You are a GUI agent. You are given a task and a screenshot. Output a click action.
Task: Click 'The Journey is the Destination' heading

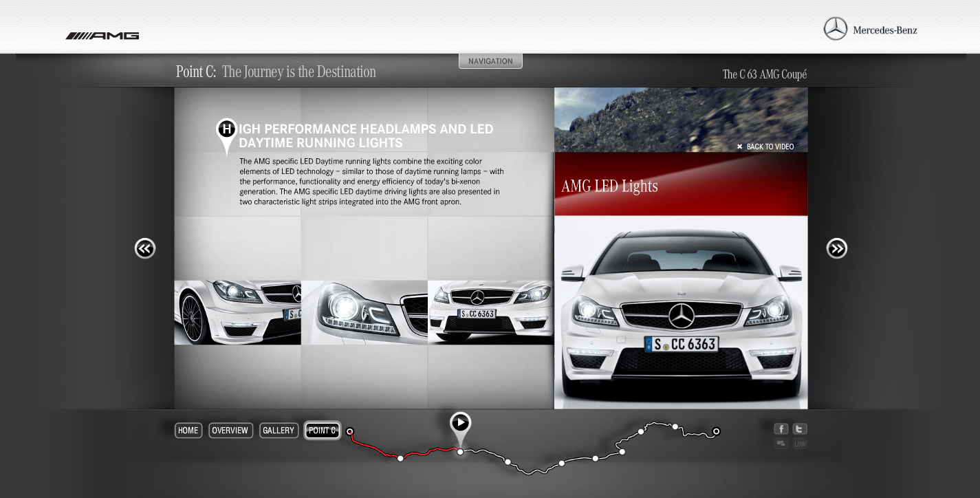[299, 72]
